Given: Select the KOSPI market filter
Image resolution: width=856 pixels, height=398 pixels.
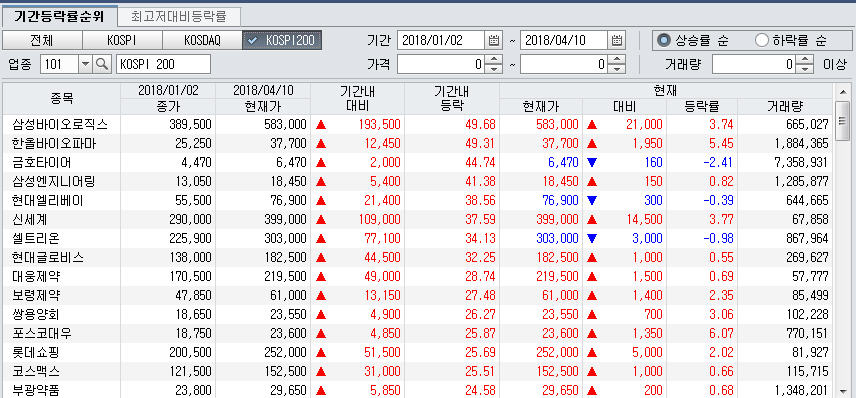Looking at the screenshot, I should click(122, 40).
